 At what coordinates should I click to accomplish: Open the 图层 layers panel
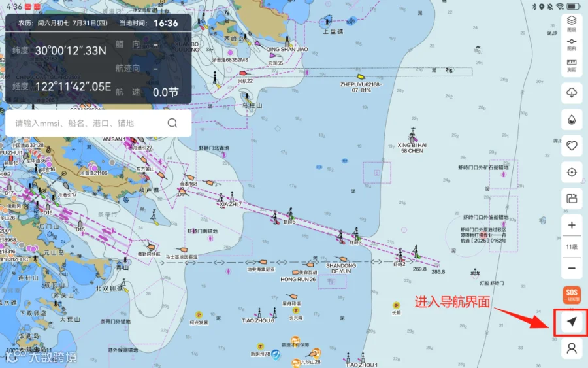pos(572,24)
